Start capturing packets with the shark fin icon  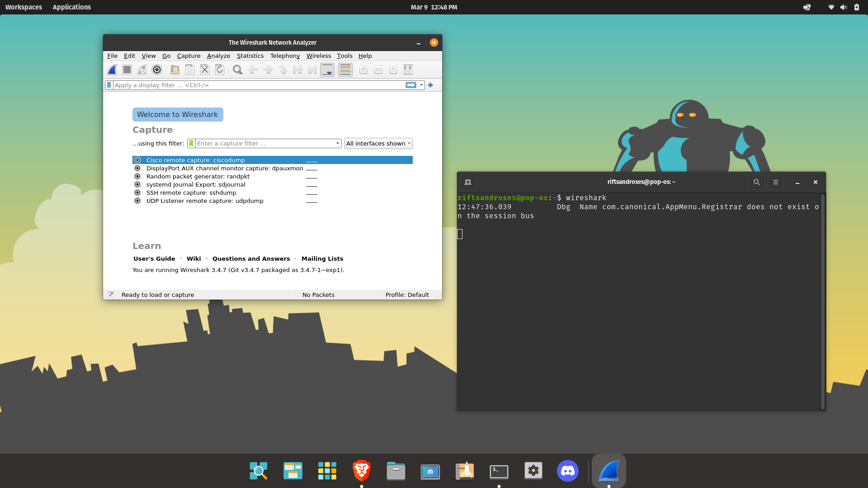(112, 70)
